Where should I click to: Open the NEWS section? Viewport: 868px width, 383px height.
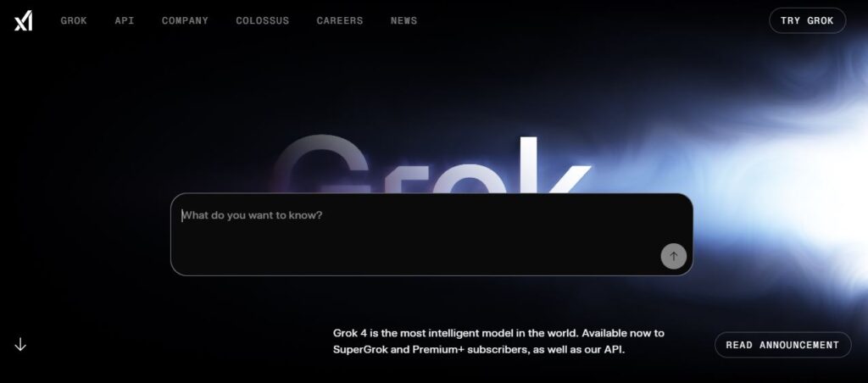point(404,20)
